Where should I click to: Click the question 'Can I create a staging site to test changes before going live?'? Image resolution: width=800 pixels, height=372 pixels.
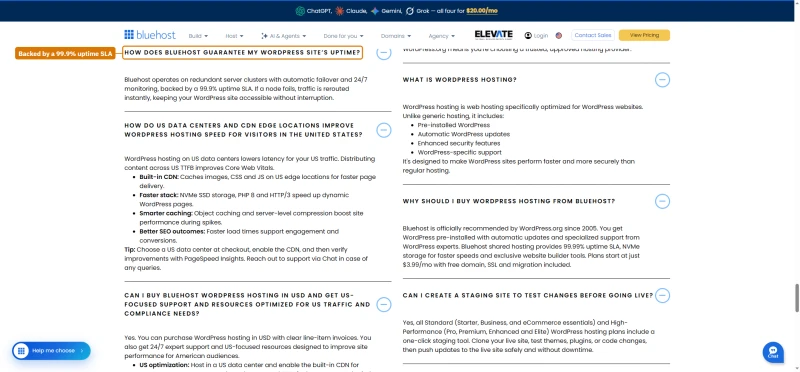pos(528,295)
